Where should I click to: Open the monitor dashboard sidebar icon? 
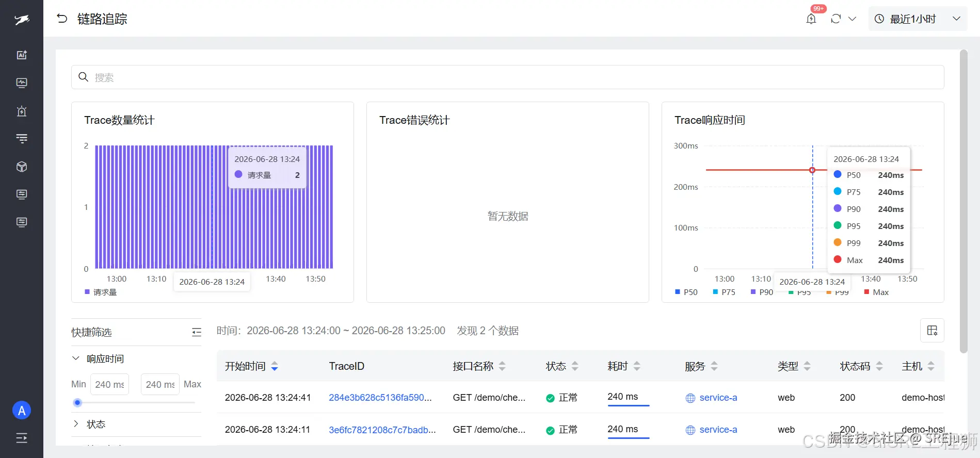click(22, 83)
